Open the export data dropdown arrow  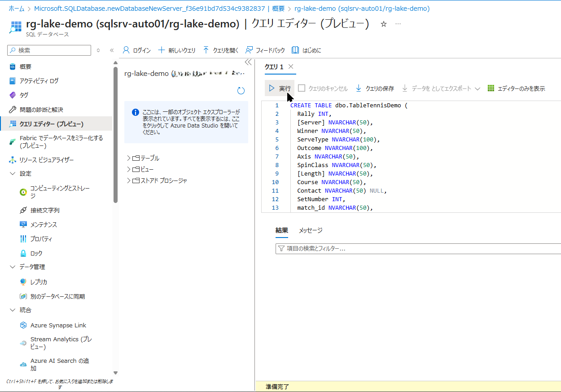tap(478, 89)
